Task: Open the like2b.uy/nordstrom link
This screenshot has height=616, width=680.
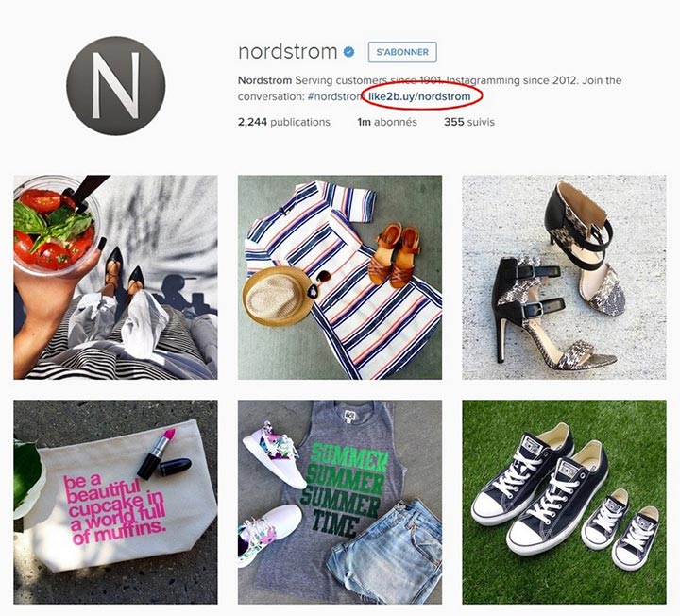Action: click(x=419, y=96)
